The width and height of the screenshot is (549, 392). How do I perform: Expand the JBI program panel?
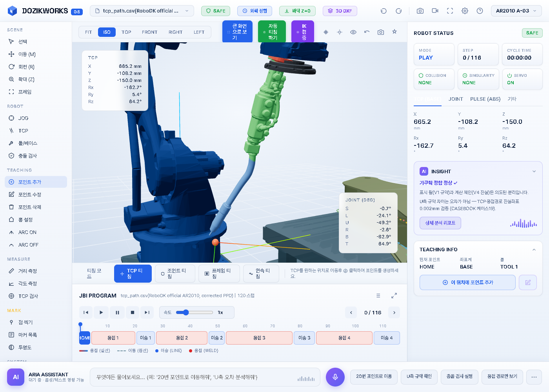click(x=394, y=296)
